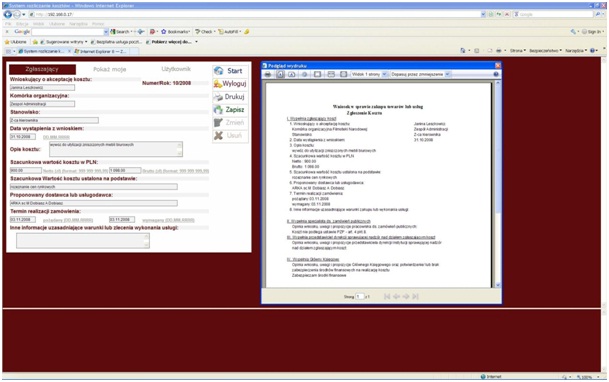The image size is (609, 382).
Task: Click the Google toolbar search box
Action: [69, 32]
